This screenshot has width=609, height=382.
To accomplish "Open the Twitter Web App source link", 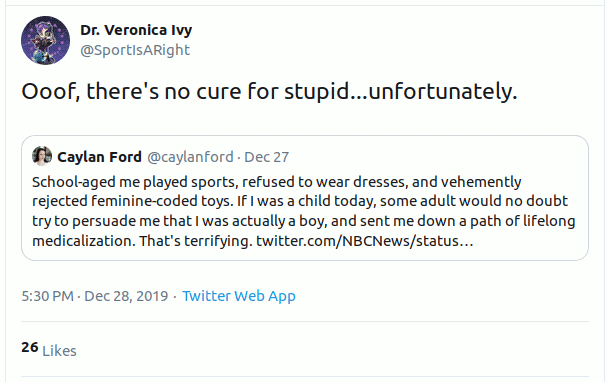I will (239, 296).
